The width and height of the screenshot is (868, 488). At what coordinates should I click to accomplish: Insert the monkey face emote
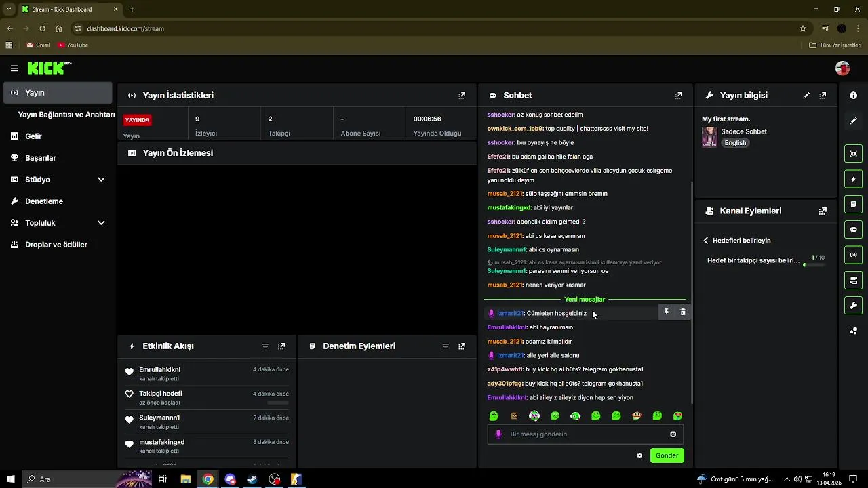[x=637, y=415]
